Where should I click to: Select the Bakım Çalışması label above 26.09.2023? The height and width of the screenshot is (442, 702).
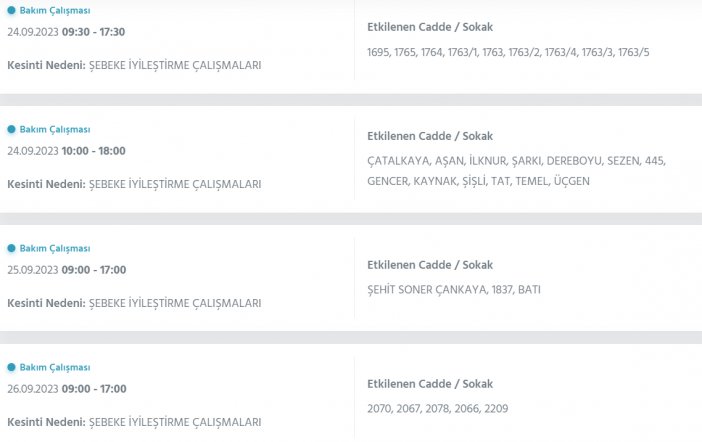(x=55, y=368)
